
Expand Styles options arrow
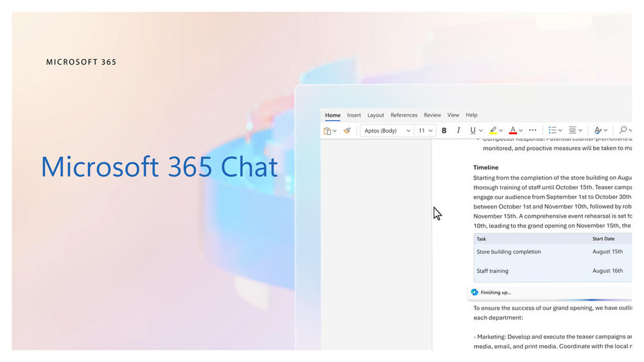[x=605, y=131]
